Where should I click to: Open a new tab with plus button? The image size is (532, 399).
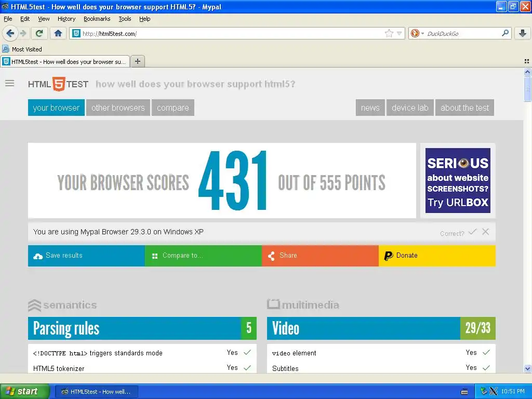coord(137,61)
